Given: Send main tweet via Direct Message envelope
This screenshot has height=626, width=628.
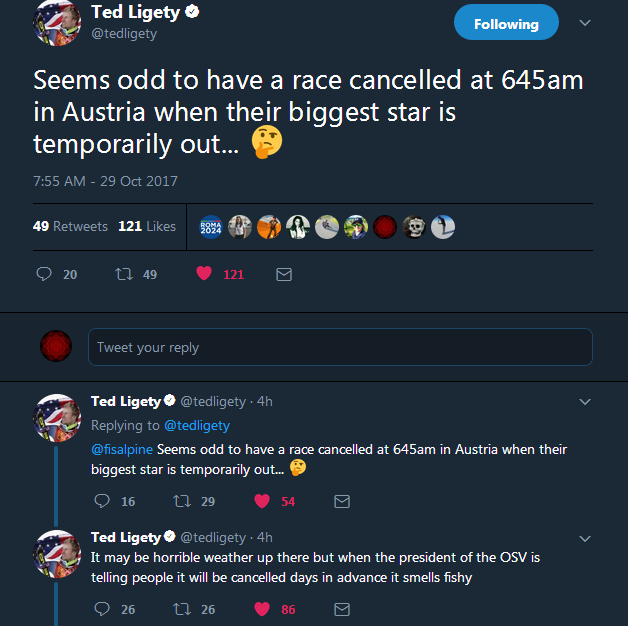Looking at the screenshot, I should point(284,273).
